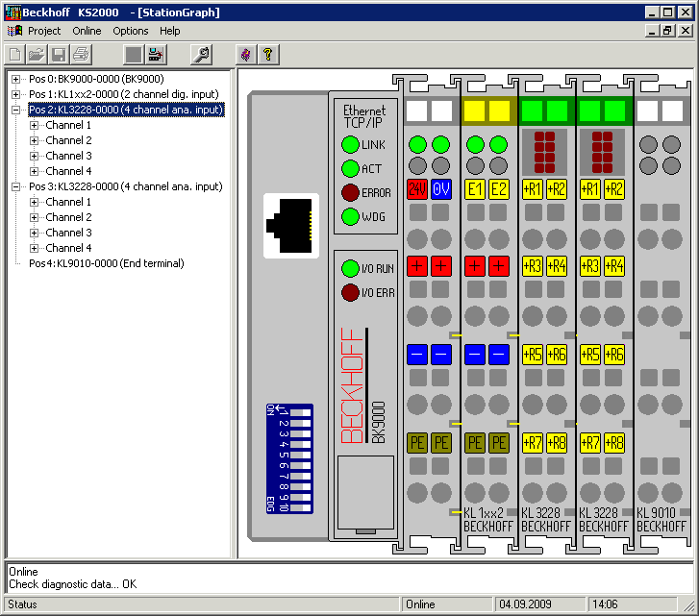Click the Open project folder icon

pos(37,55)
